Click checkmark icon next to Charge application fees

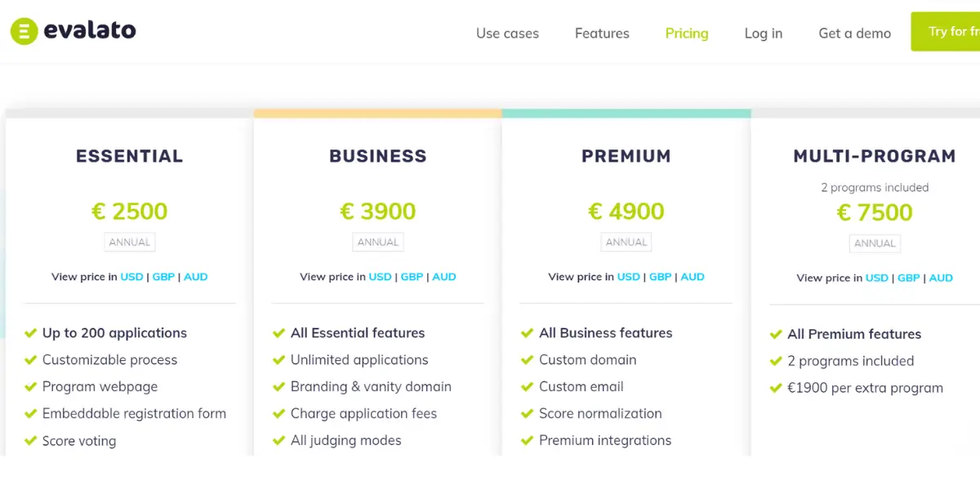[x=278, y=414]
